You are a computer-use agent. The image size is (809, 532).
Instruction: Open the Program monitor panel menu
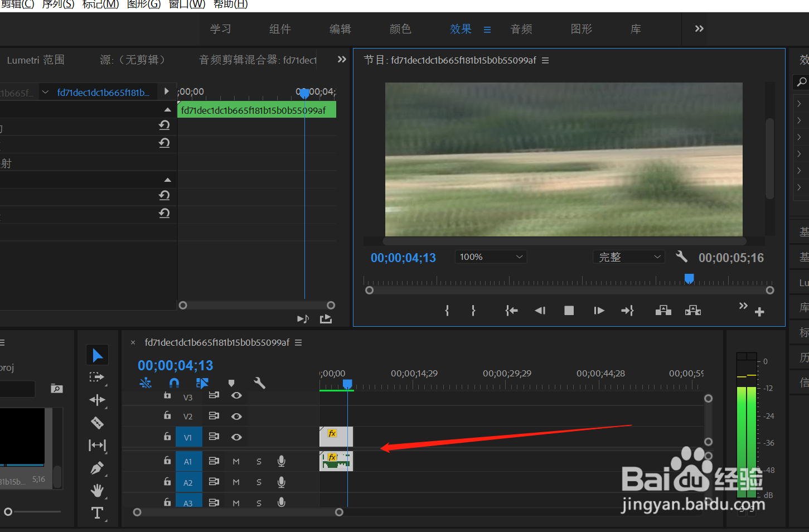545,60
